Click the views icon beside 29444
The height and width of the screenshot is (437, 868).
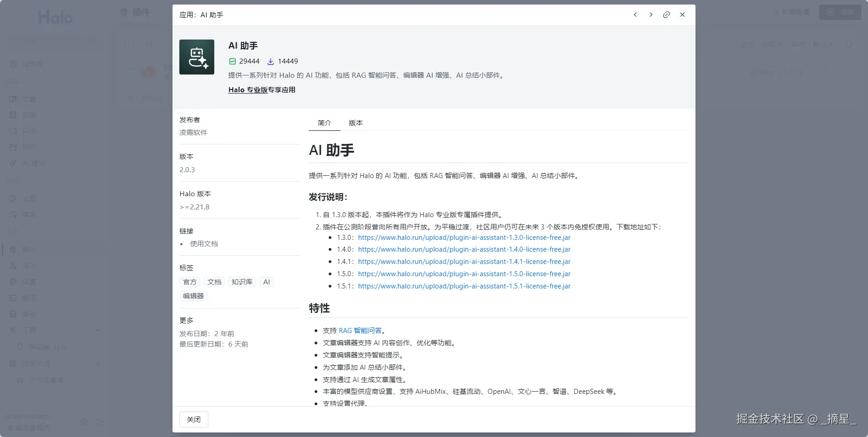232,61
